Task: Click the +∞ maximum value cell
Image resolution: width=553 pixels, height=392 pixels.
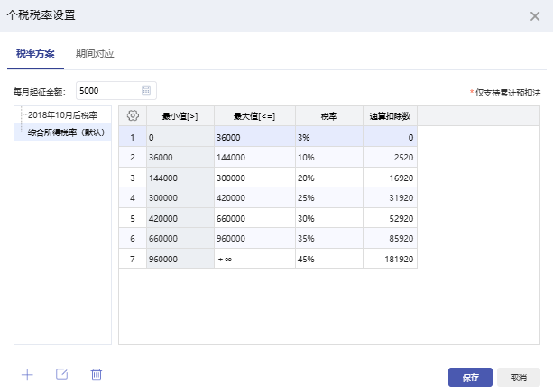Action: click(254, 257)
